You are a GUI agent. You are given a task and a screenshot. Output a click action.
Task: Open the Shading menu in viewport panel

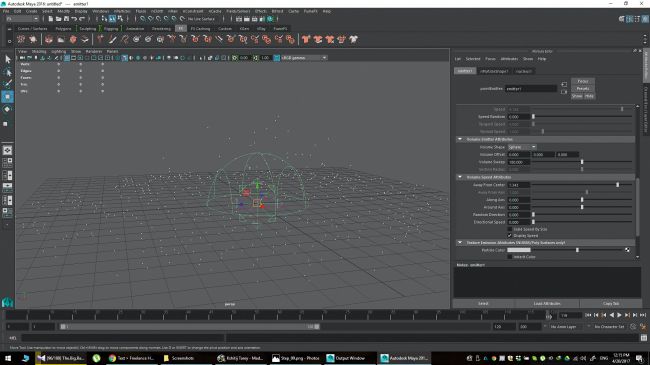pos(39,51)
